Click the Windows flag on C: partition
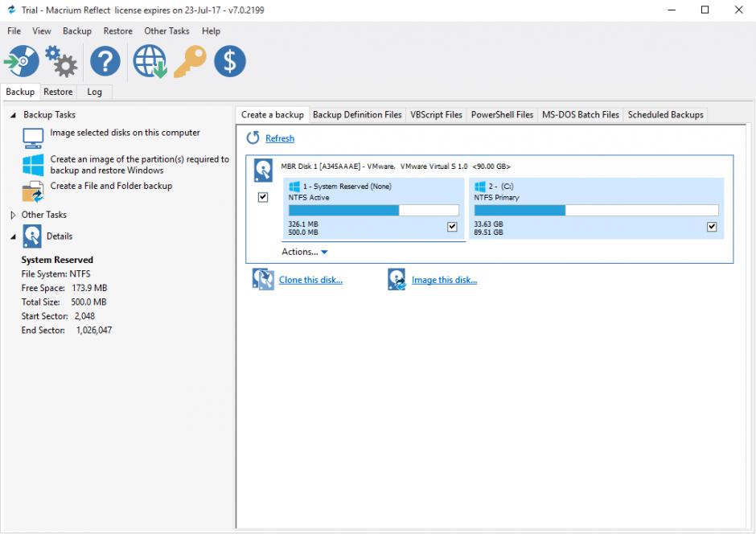Screen dimensions: 756x534 (x=479, y=187)
